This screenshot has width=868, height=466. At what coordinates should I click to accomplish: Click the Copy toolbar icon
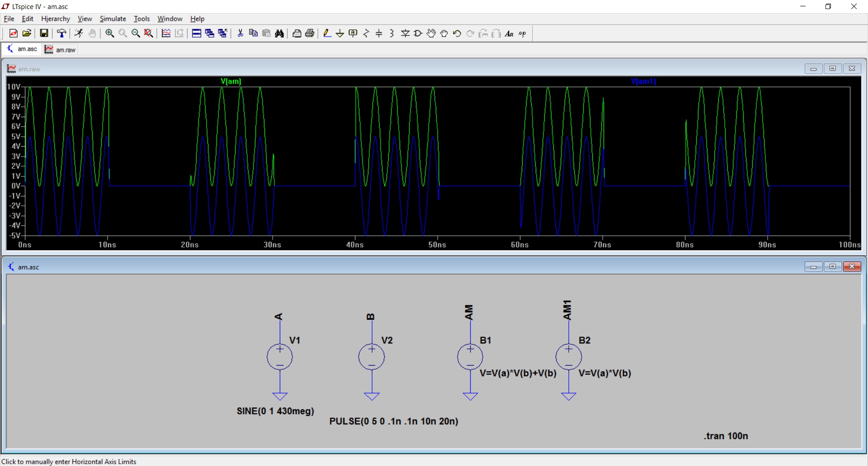253,33
